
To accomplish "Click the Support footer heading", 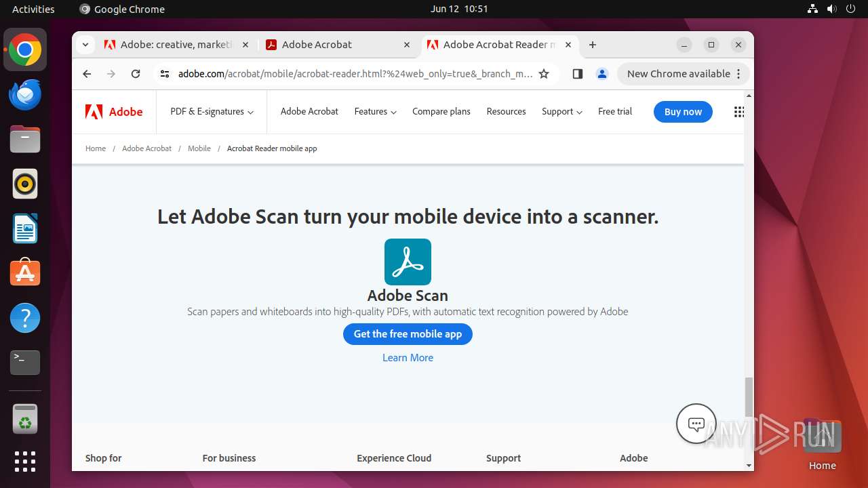I will pos(503,458).
